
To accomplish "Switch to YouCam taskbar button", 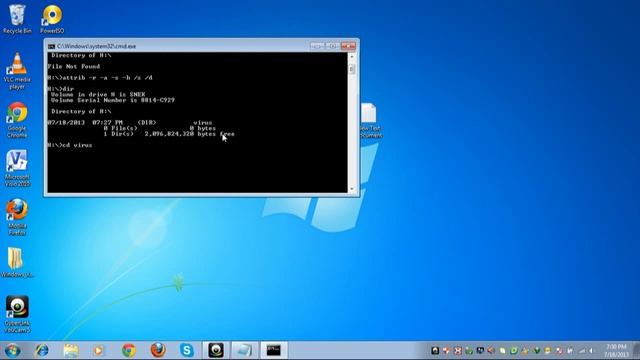I will tap(216, 351).
